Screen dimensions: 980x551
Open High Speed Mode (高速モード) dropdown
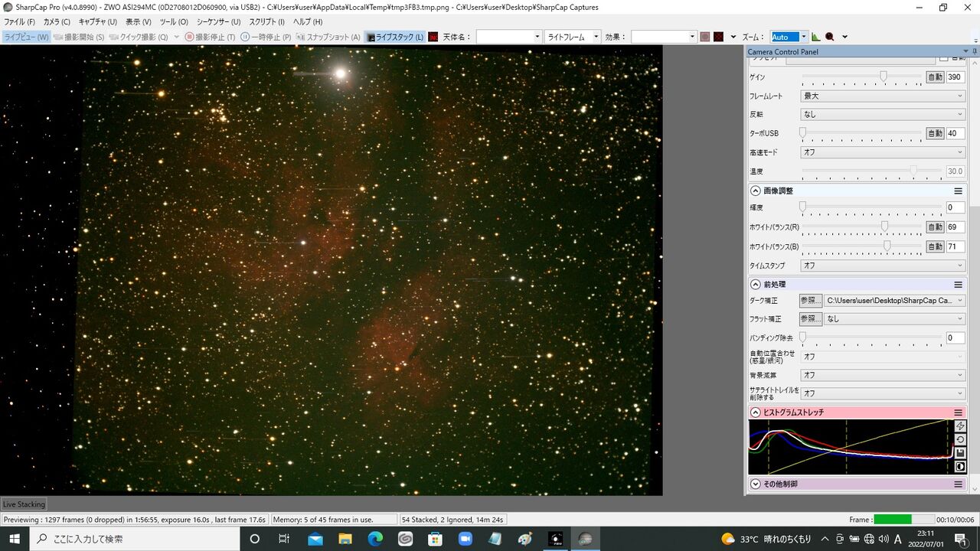[883, 152]
